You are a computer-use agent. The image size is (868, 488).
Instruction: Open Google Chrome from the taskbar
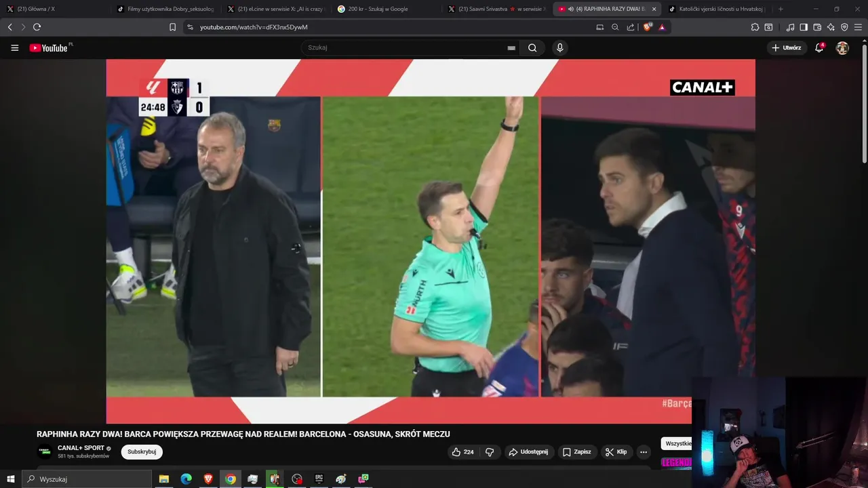coord(231,479)
